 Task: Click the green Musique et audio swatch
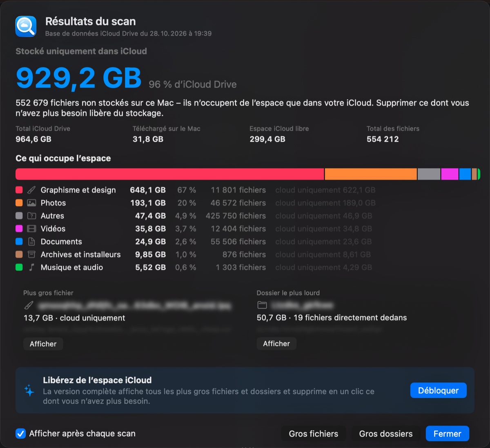point(19,267)
